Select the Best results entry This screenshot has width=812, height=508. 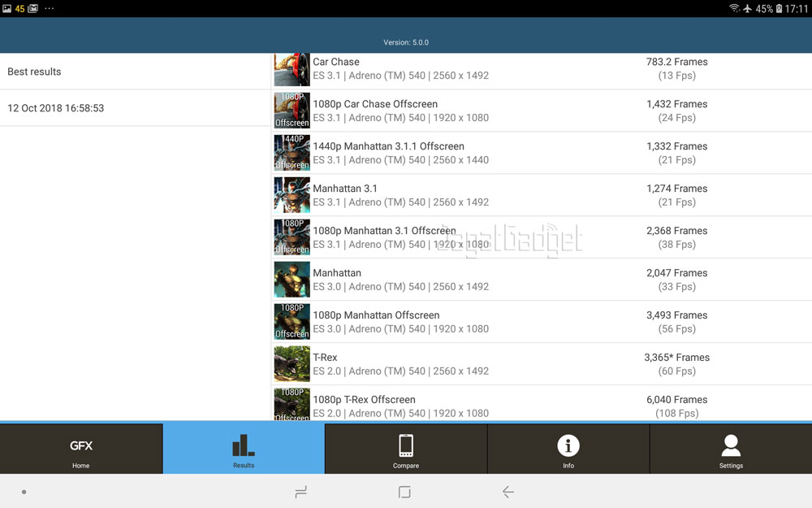[135, 72]
